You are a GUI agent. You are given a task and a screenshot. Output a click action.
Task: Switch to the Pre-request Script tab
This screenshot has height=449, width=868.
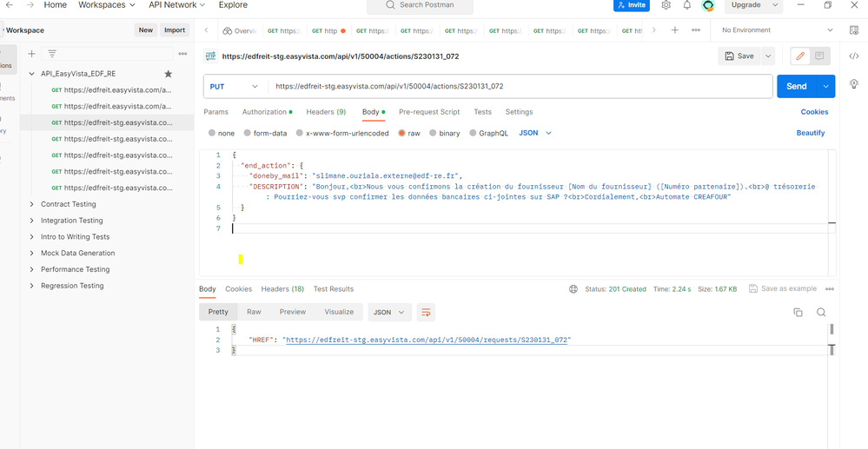[429, 112]
